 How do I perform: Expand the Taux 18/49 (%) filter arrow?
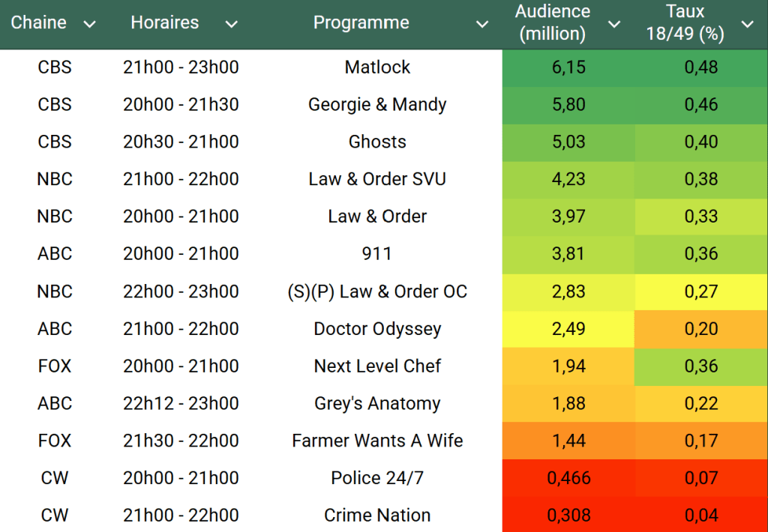748,25
